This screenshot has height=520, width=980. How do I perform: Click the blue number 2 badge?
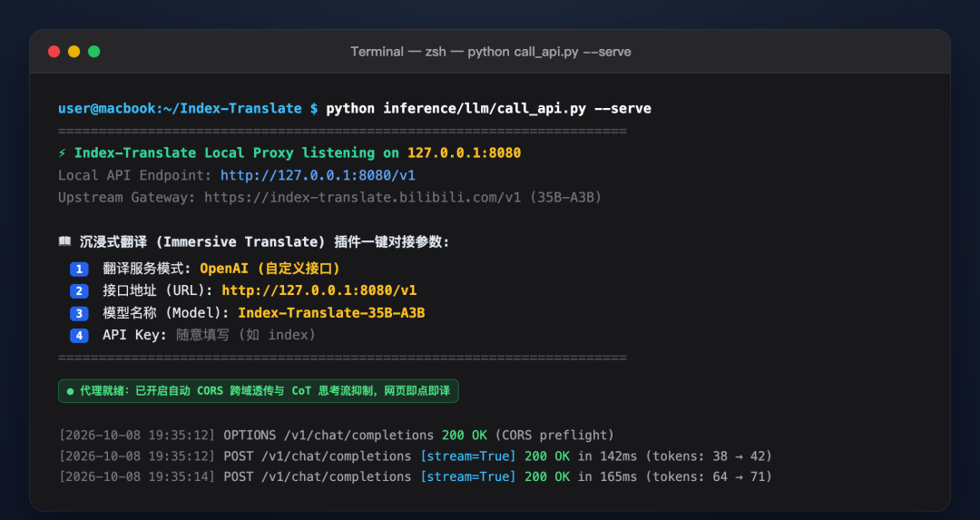79,290
